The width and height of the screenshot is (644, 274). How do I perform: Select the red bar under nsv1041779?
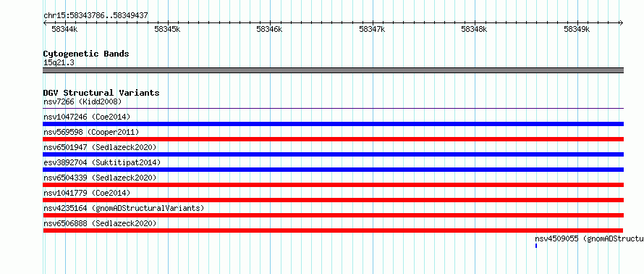[334, 200]
